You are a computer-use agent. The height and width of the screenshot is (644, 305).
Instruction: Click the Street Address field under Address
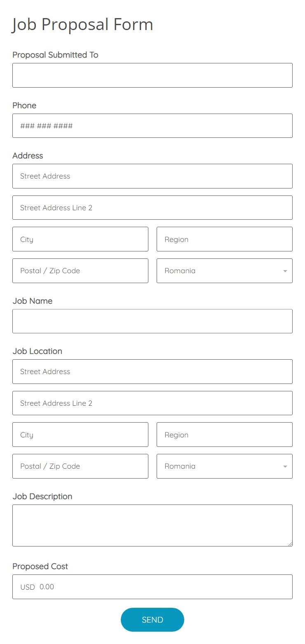(152, 176)
